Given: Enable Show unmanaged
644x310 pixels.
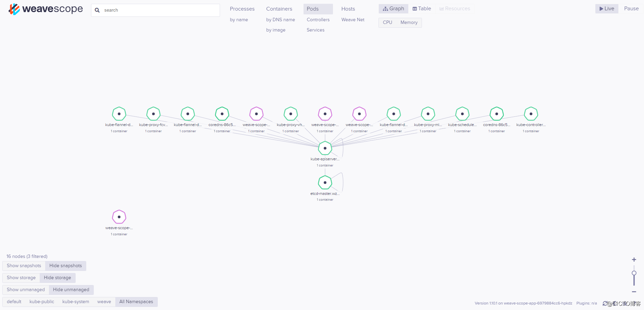Looking at the screenshot, I should (x=26, y=290).
